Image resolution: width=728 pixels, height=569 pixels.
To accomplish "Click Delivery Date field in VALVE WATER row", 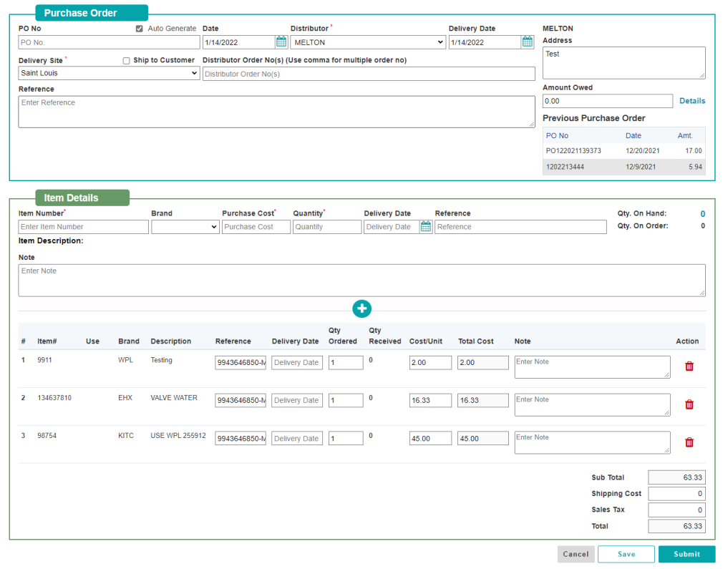I will [x=297, y=401].
